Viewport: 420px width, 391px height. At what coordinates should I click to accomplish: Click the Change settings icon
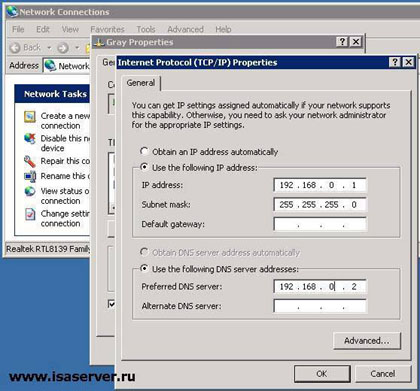(x=30, y=214)
